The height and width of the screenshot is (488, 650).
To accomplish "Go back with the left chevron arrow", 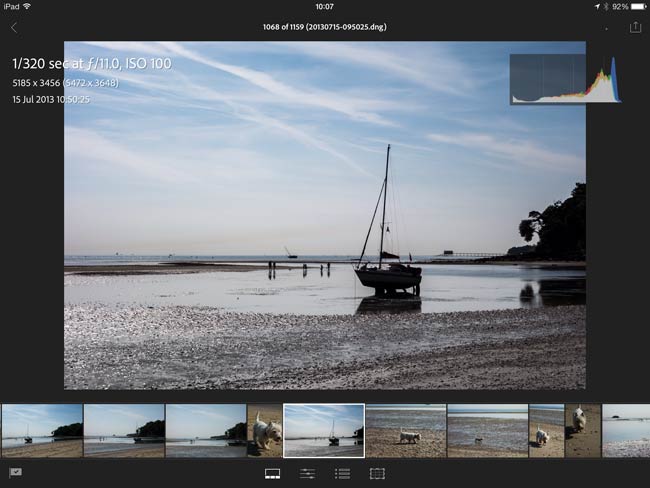I will tap(14, 28).
